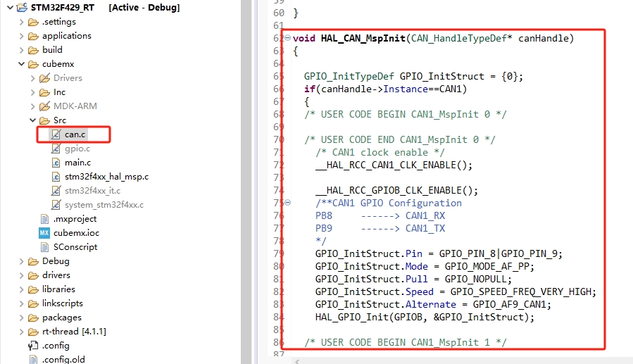Click the linkscripts folder icon

coord(33,303)
